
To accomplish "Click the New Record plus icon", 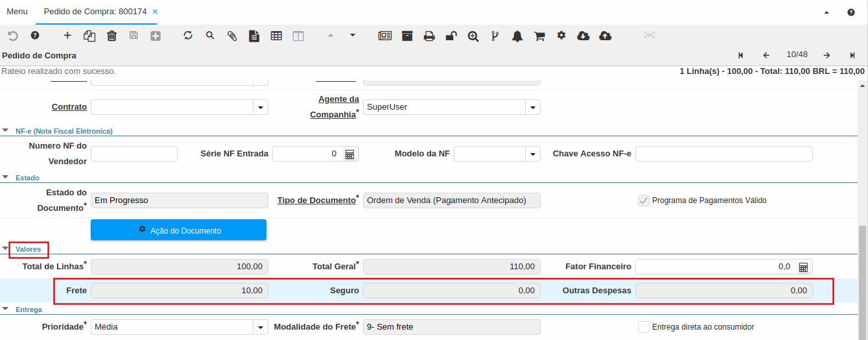I will click(67, 36).
